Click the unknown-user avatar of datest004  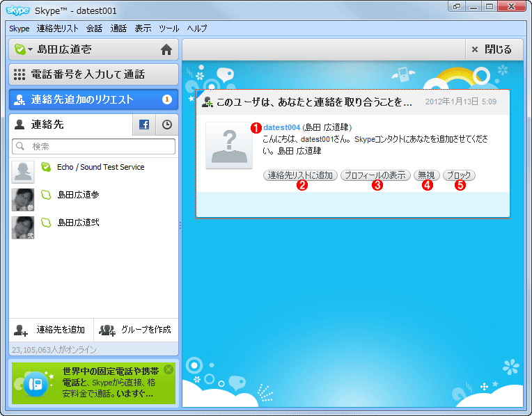(x=229, y=145)
